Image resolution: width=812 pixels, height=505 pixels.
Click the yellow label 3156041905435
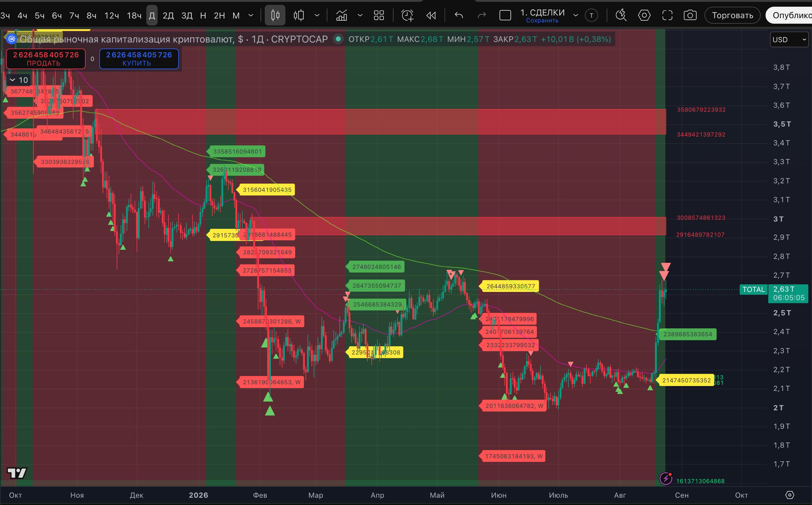point(266,190)
